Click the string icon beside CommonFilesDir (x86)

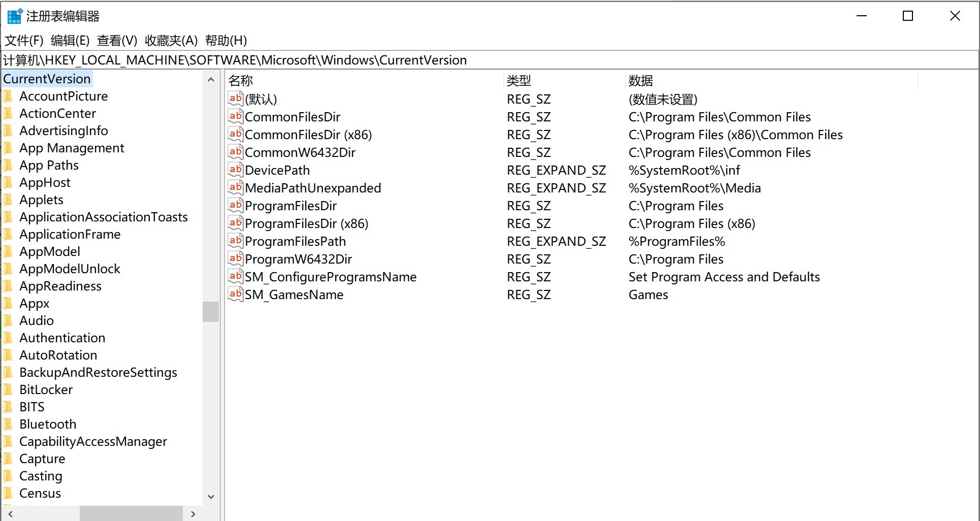236,134
